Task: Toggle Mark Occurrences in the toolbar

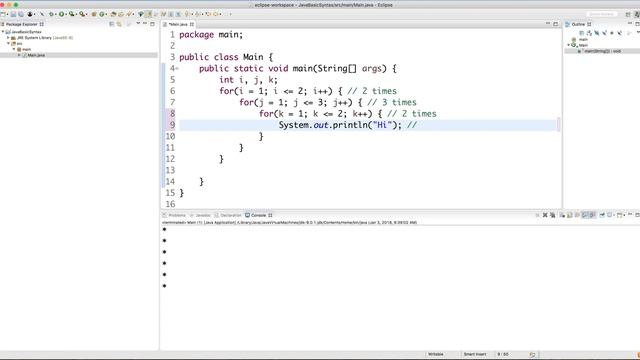Action: (x=148, y=14)
